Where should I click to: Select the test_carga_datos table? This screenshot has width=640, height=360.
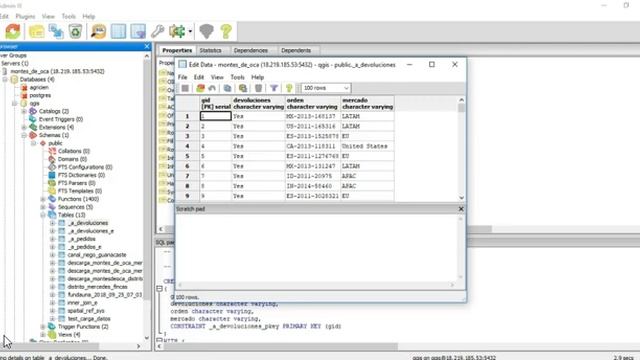[89, 319]
